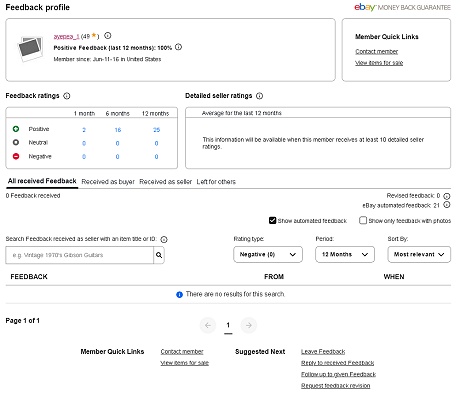Image resolution: width=460 pixels, height=400 pixels.
Task: Uncheck Show automated feedback
Action: point(272,220)
